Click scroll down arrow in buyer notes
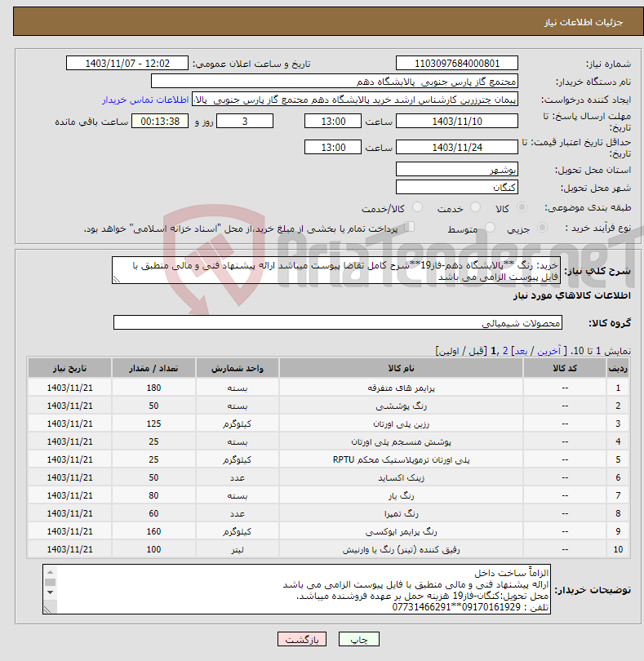 tap(50, 592)
